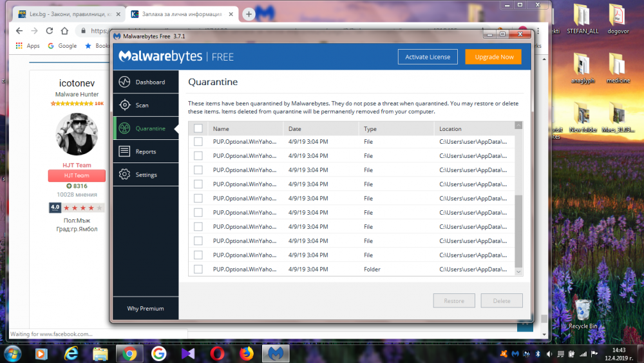
Task: Click the icotonev profile avatar photo
Action: click(77, 134)
